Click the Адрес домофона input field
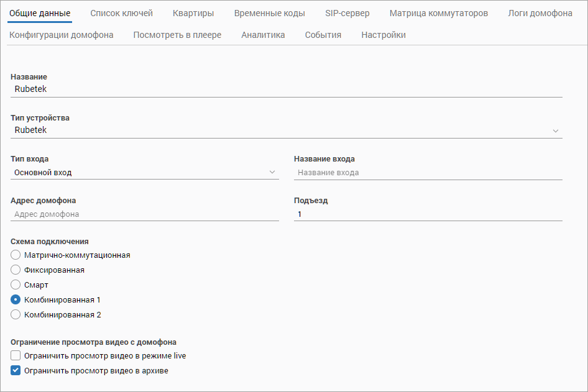 (x=144, y=214)
